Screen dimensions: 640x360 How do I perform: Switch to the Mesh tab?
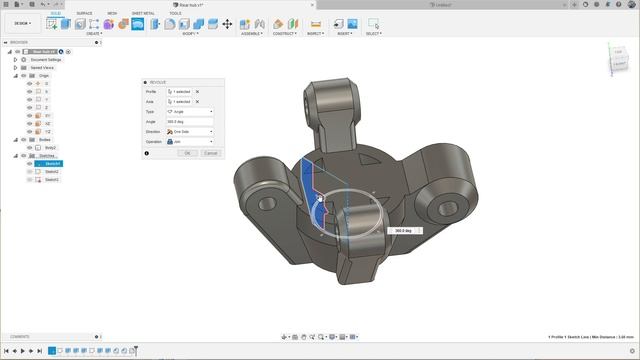coord(112,13)
